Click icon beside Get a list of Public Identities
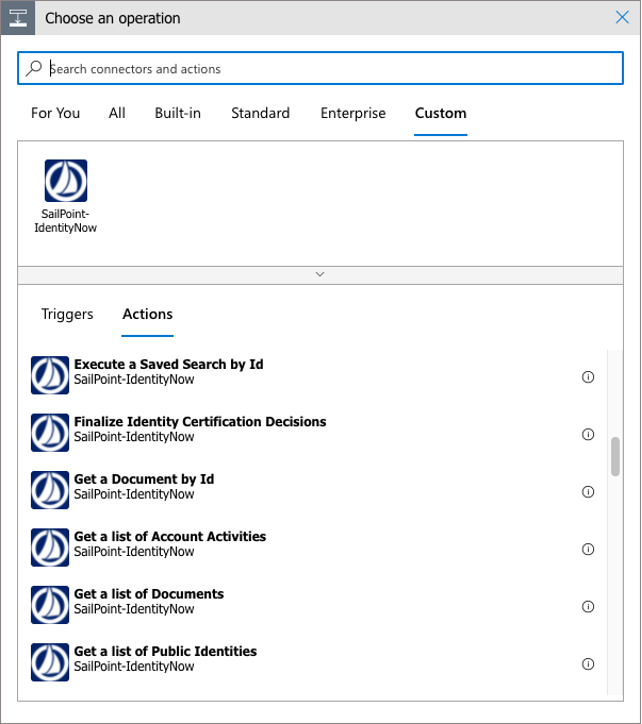This screenshot has width=642, height=724. (x=50, y=662)
